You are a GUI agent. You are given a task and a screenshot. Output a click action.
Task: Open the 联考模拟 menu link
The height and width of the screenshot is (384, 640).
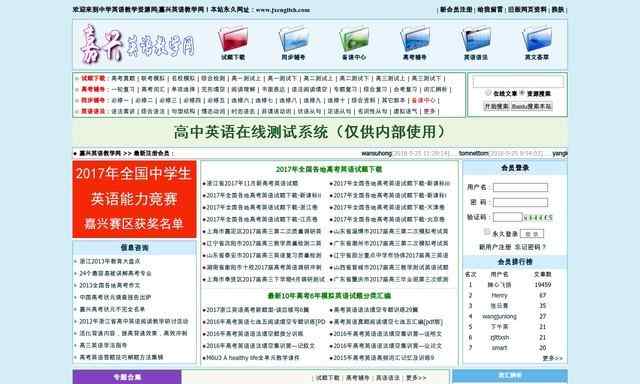153,78
